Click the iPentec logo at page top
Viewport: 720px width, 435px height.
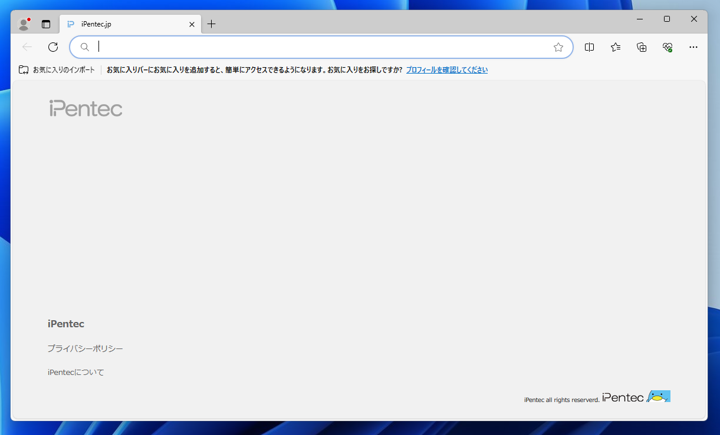(86, 108)
